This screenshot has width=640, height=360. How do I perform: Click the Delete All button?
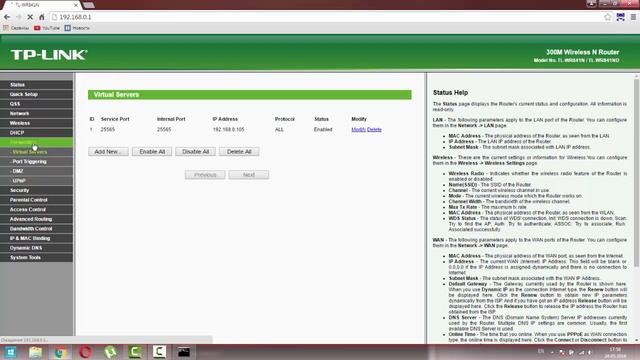coord(239,151)
